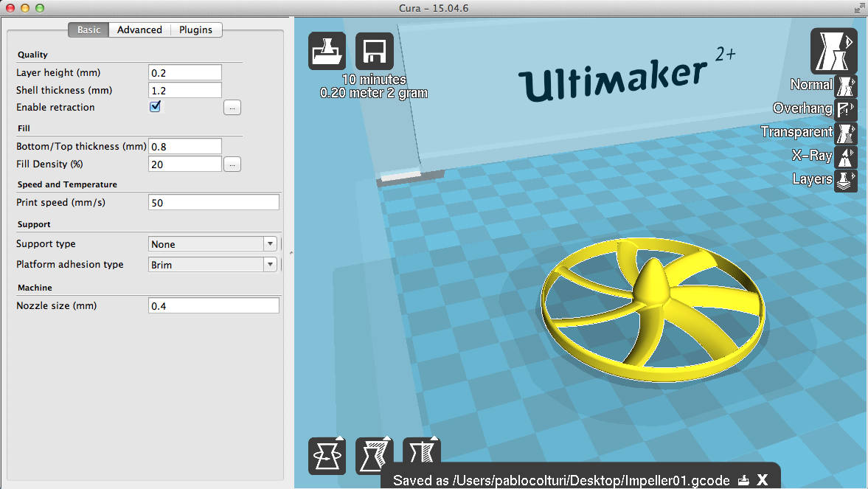Click the Mirror model tool icon
This screenshot has width=868, height=489.
[x=422, y=451]
